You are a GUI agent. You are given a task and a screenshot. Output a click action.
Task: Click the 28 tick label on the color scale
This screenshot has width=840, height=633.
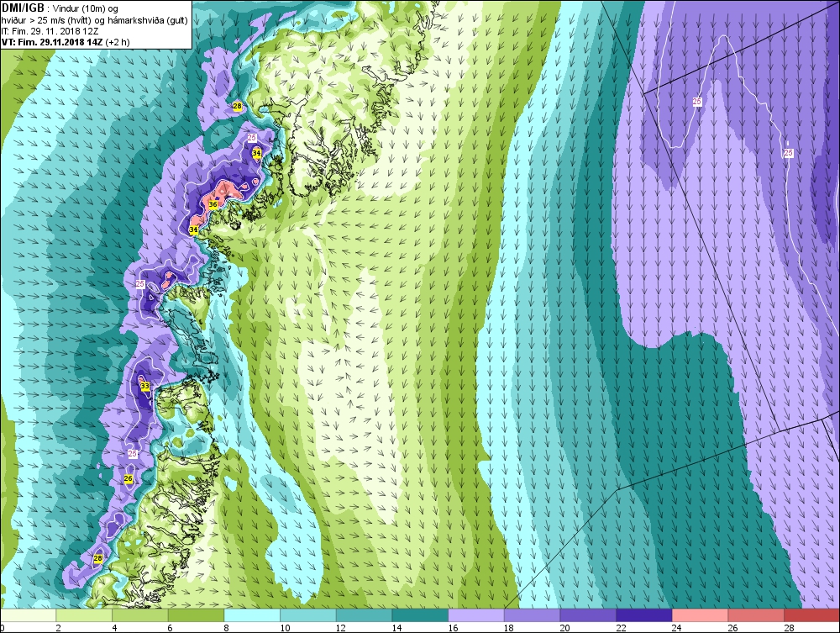pyautogui.click(x=789, y=628)
